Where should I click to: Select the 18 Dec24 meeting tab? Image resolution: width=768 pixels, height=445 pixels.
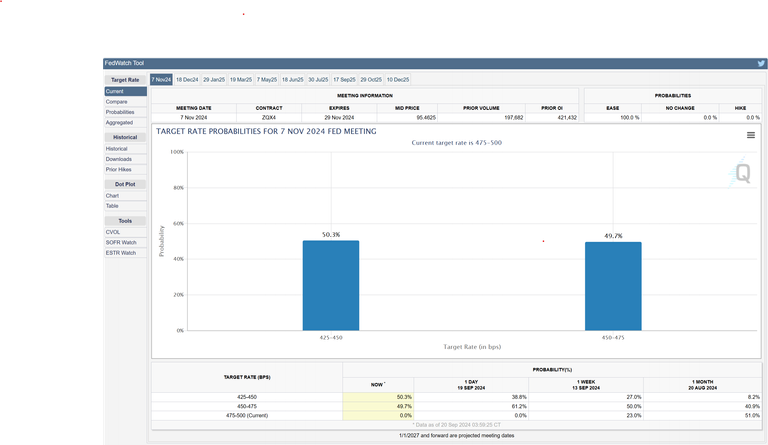click(x=187, y=79)
